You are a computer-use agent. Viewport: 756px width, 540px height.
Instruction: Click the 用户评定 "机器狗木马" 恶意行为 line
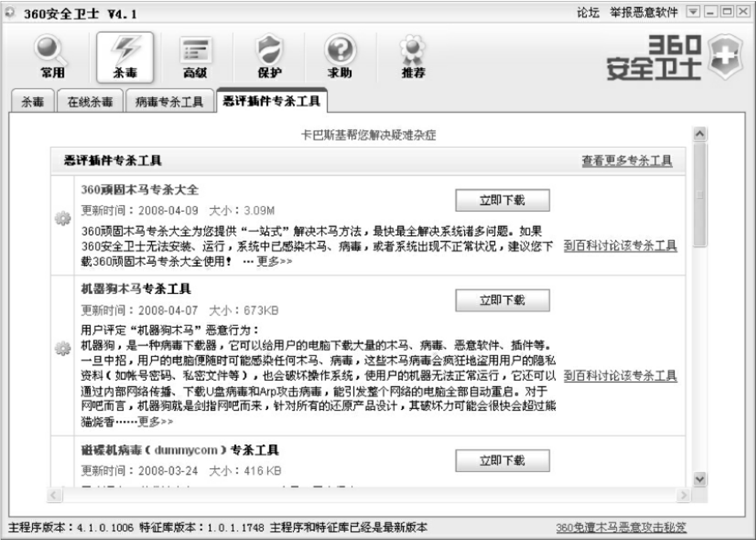(170, 330)
